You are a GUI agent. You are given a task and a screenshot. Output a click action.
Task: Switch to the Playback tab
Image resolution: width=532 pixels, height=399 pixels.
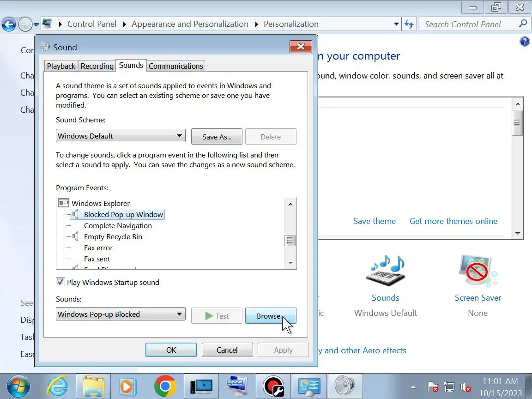tap(61, 66)
